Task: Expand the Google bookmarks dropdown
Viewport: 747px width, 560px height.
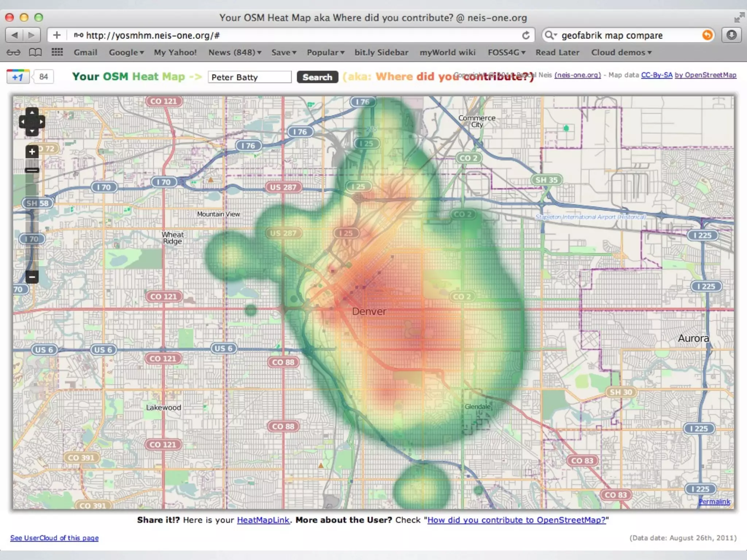Action: pos(126,52)
